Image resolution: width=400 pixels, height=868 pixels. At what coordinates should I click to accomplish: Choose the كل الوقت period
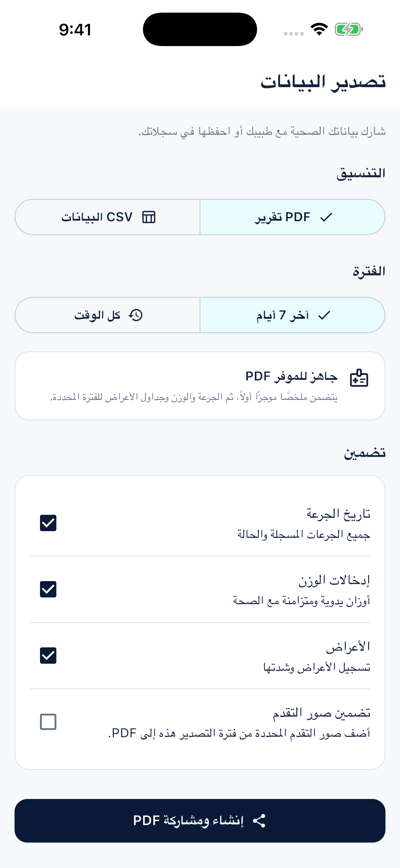108,315
